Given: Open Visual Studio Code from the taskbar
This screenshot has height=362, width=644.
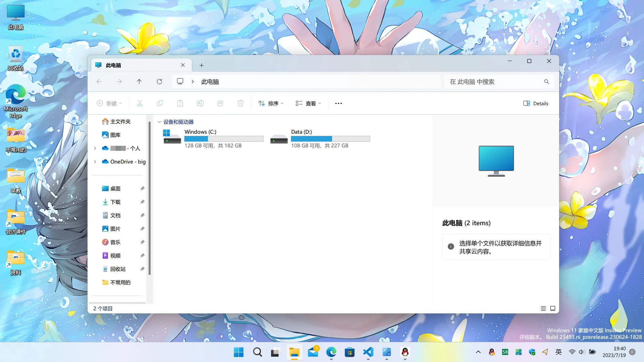Looking at the screenshot, I should pos(368,352).
